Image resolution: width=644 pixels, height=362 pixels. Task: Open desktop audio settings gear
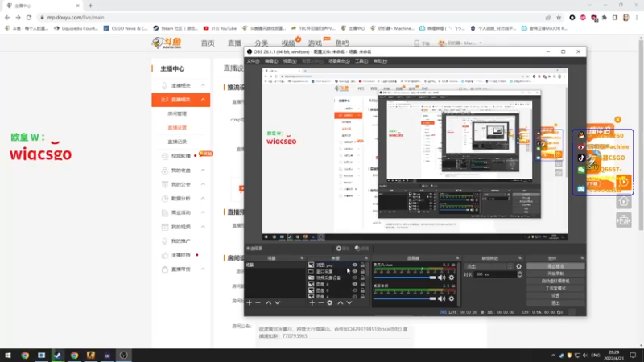(x=452, y=298)
